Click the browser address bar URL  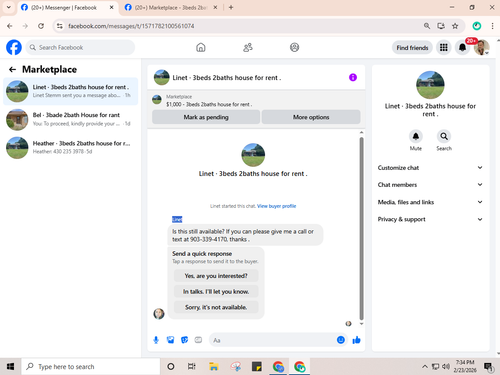pos(131,26)
